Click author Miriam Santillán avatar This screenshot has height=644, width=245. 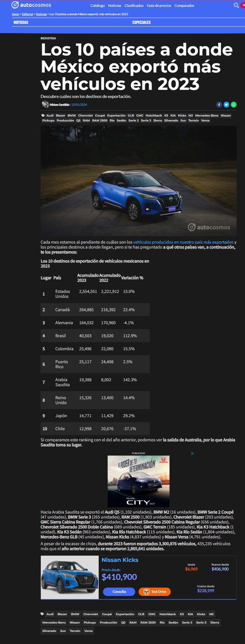tap(45, 104)
